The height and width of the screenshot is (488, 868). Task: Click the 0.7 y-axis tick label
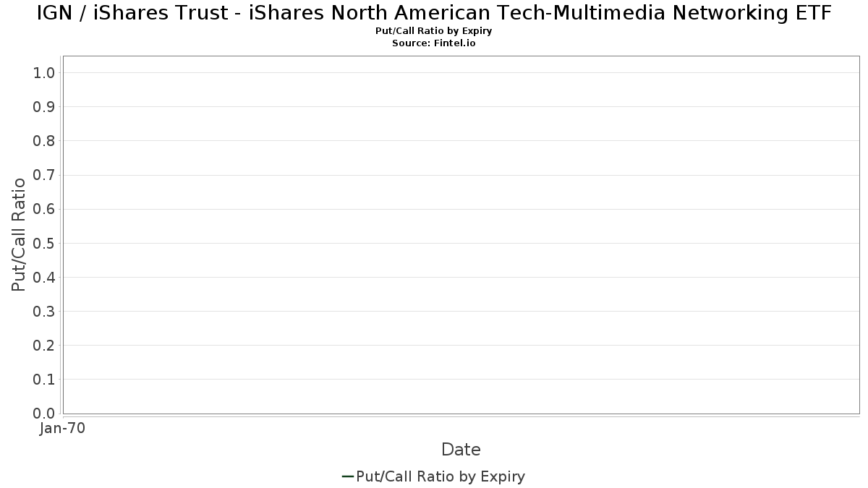point(44,175)
